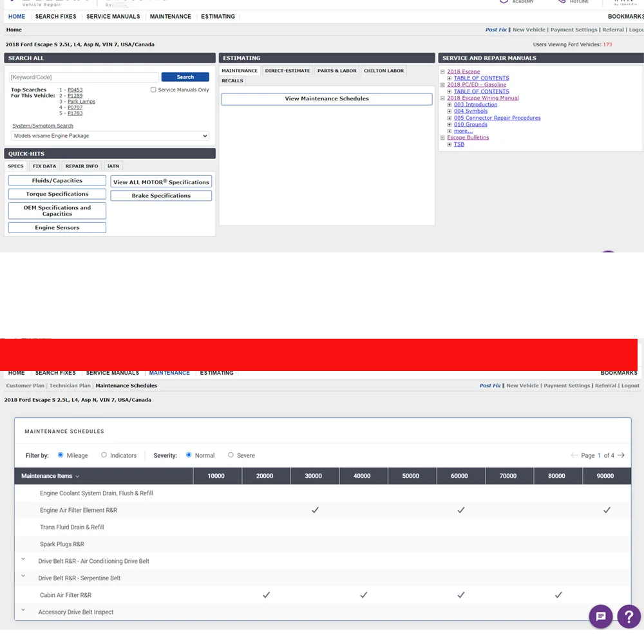Open the RECALLS tab in Estimating panel
This screenshot has width=644, height=644.
click(x=232, y=80)
